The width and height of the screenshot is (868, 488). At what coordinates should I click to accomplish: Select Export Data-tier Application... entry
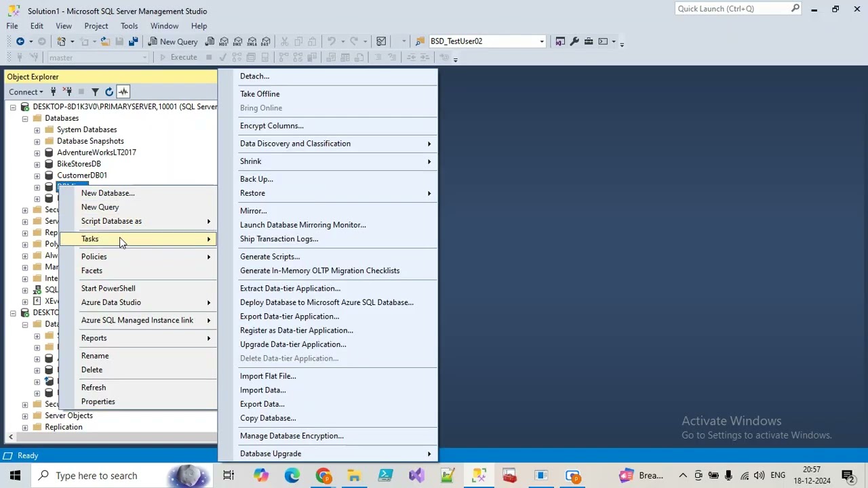tap(328, 316)
